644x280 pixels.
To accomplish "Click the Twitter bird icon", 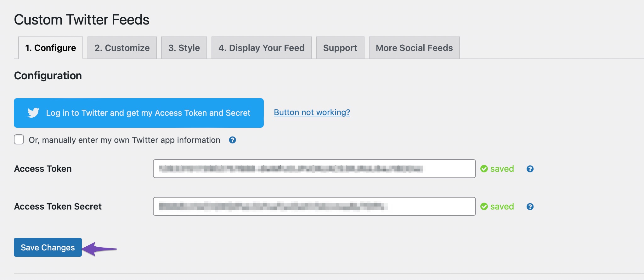I will point(33,113).
